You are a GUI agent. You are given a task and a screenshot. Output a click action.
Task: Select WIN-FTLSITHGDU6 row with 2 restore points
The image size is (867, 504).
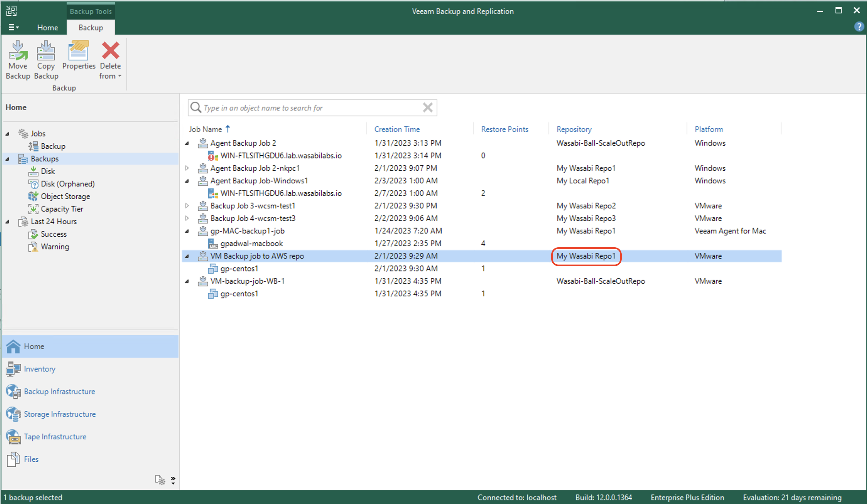pyautogui.click(x=482, y=193)
